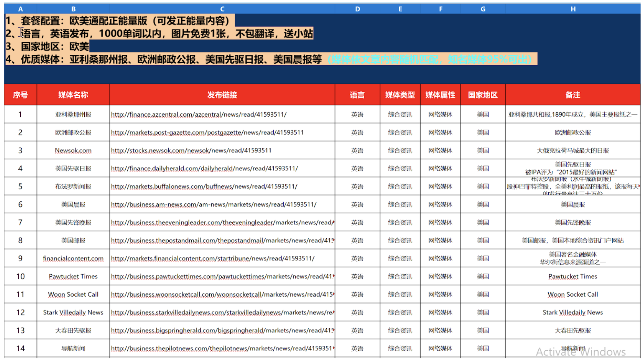
Task: Select column H header
Action: (x=573, y=9)
